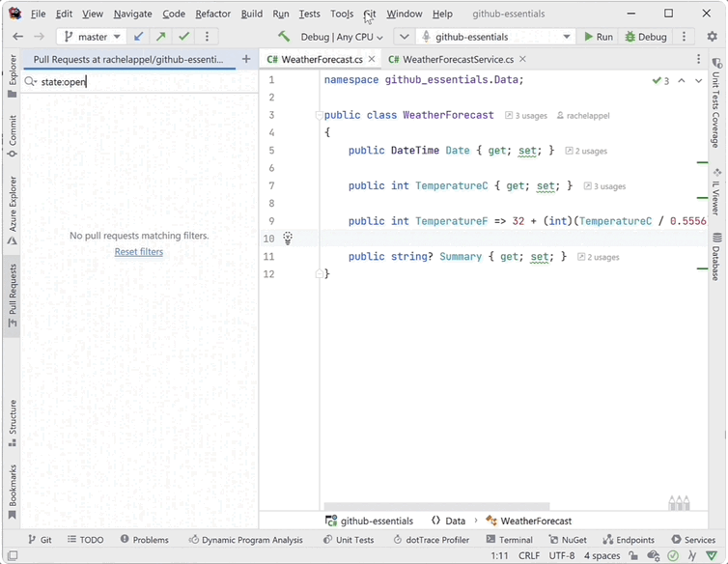Open the Refactor menu
This screenshot has height=564, width=728.
pos(212,14)
